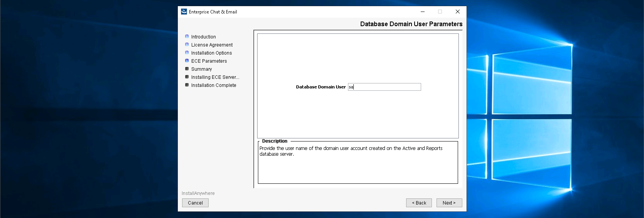
Task: Click the dark bullet icon beside Summary
Action: point(187,69)
